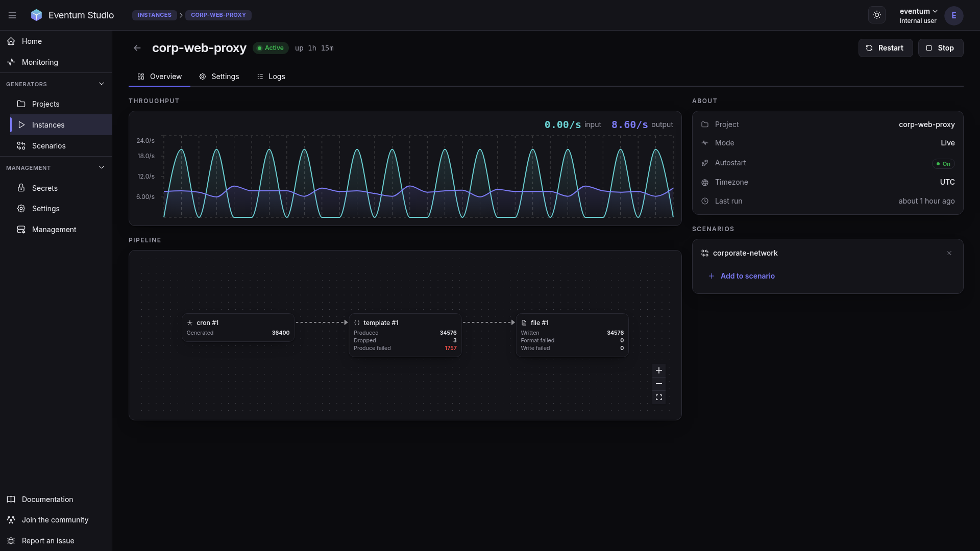Switch to the Logs tab
Image resolution: width=980 pixels, height=551 pixels.
pyautogui.click(x=271, y=77)
